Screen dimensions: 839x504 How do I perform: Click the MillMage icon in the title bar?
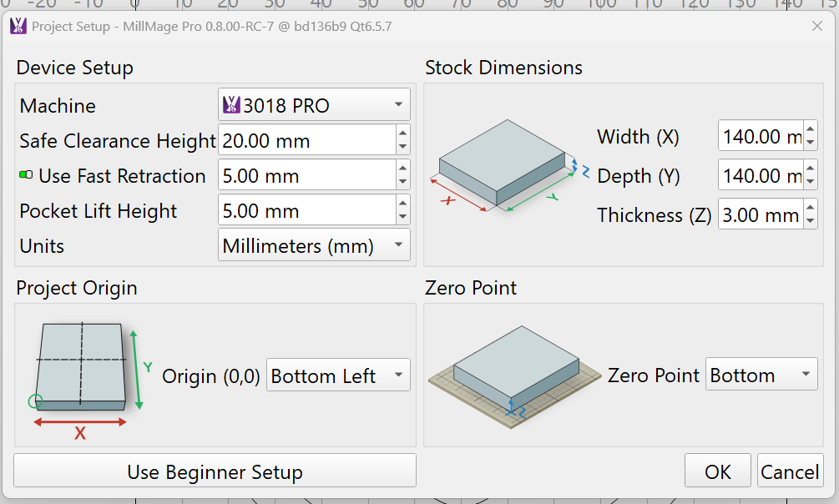click(x=18, y=26)
